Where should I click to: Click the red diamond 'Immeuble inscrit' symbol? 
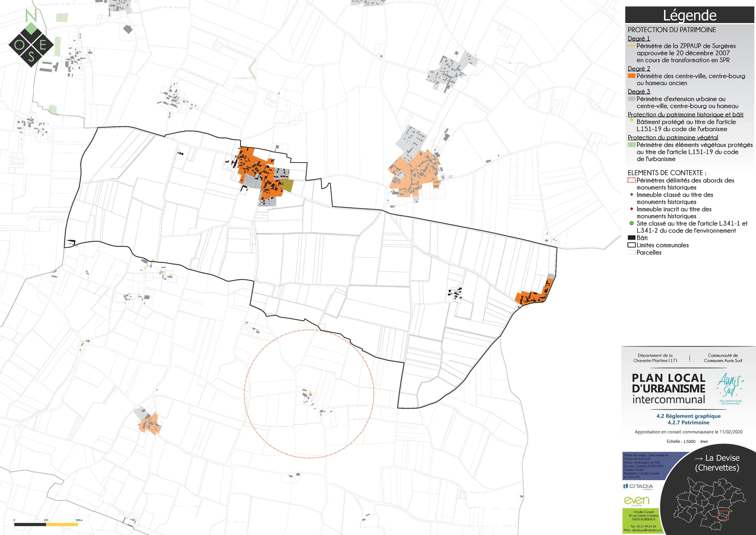pos(632,209)
